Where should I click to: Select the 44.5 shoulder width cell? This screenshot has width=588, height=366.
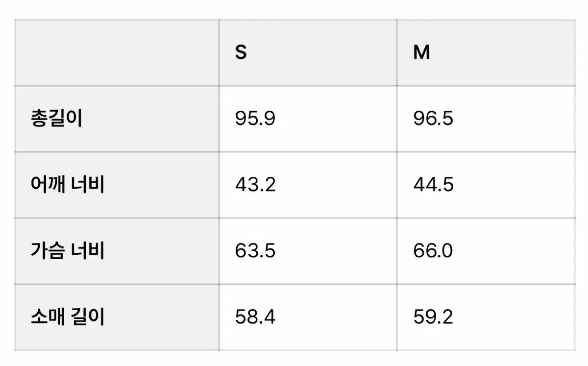(x=486, y=185)
